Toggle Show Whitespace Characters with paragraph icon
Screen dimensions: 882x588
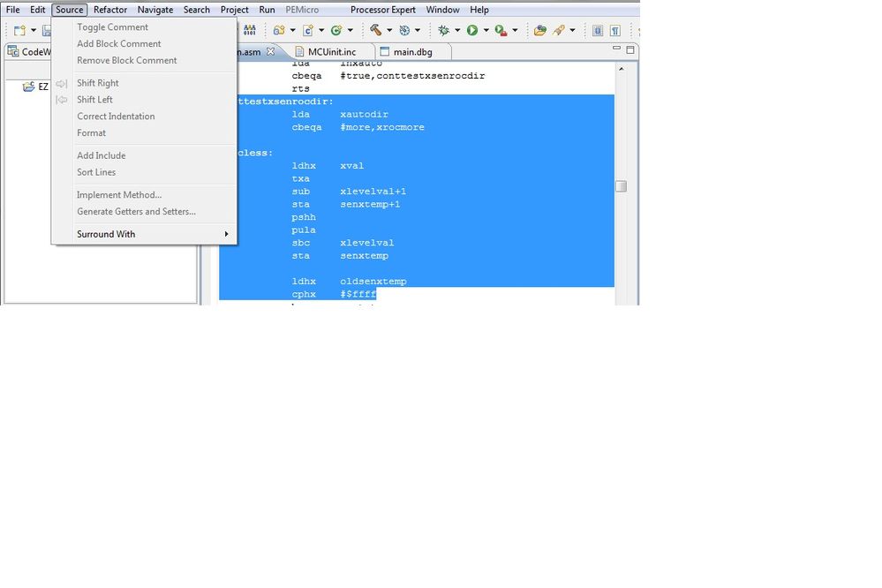coord(615,29)
